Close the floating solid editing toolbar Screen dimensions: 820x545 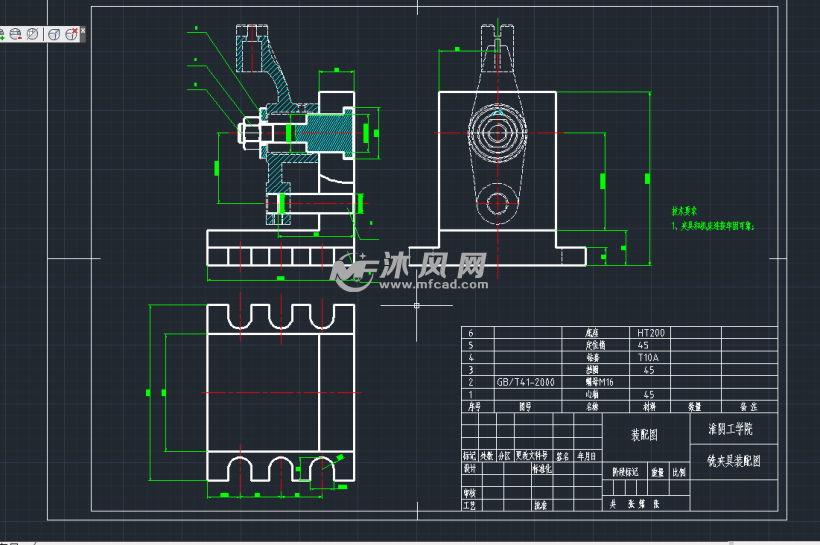click(83, 31)
